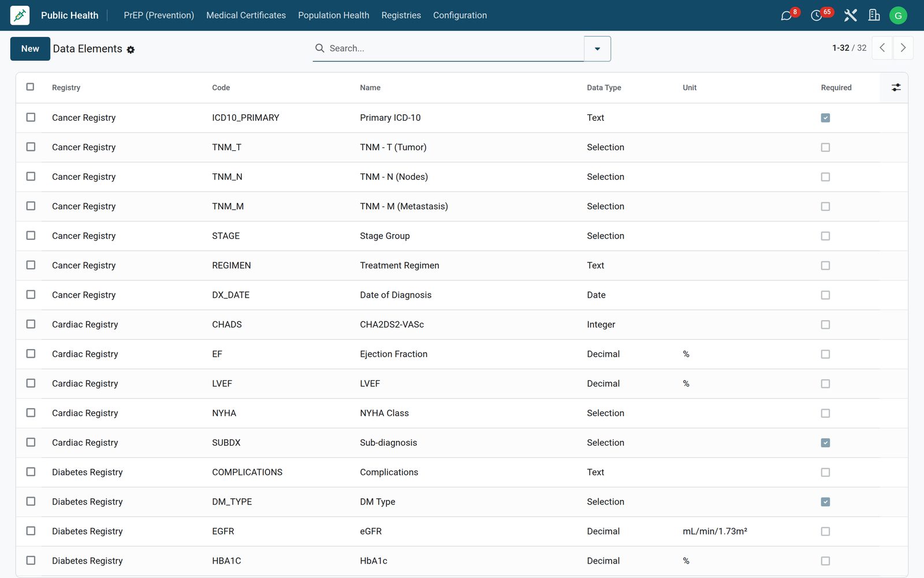Image resolution: width=924 pixels, height=578 pixels.
Task: Open the Data Elements gear actions menu
Action: click(x=131, y=50)
